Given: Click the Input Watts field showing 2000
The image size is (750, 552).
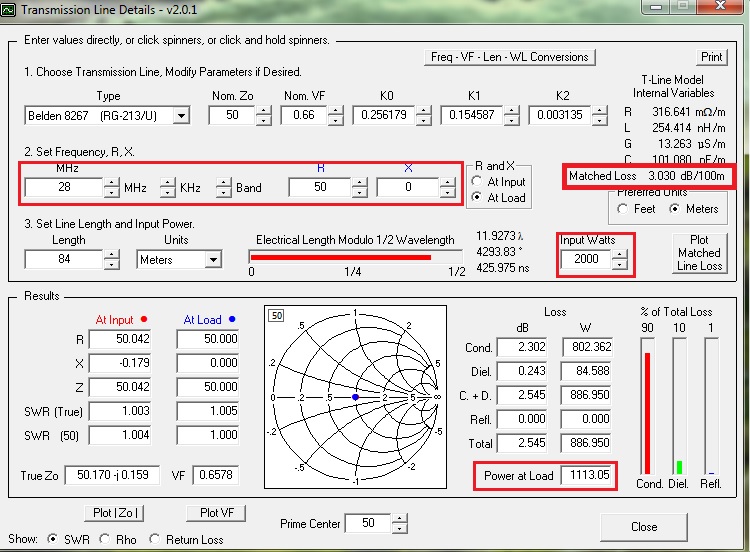Looking at the screenshot, I should [x=586, y=259].
